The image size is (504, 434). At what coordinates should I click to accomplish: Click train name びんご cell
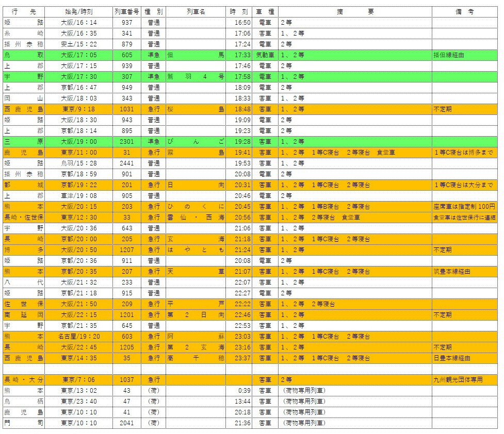[196, 142]
